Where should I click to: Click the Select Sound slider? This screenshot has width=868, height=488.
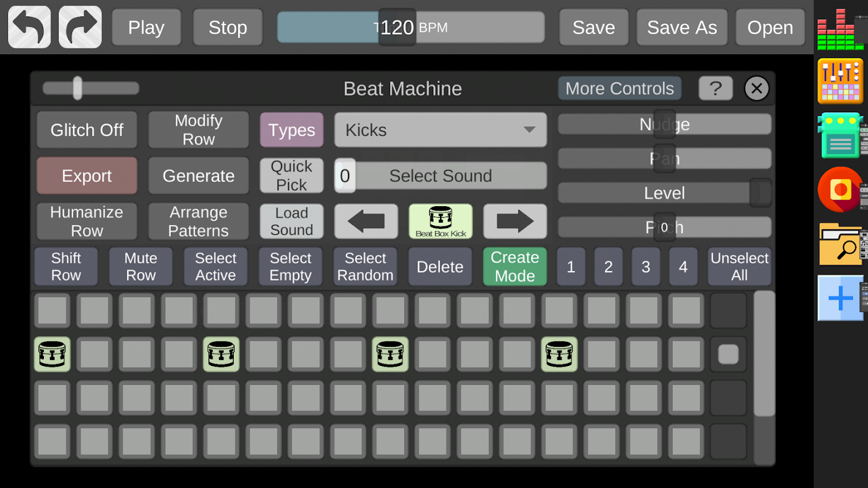point(441,176)
